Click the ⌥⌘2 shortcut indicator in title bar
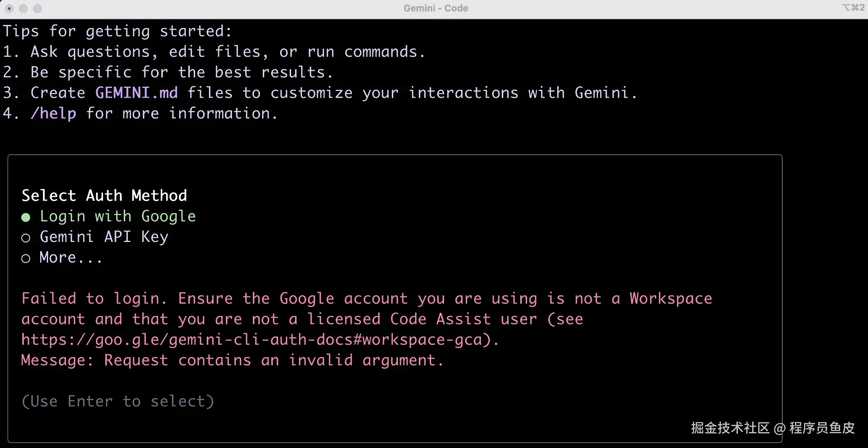 click(x=853, y=8)
